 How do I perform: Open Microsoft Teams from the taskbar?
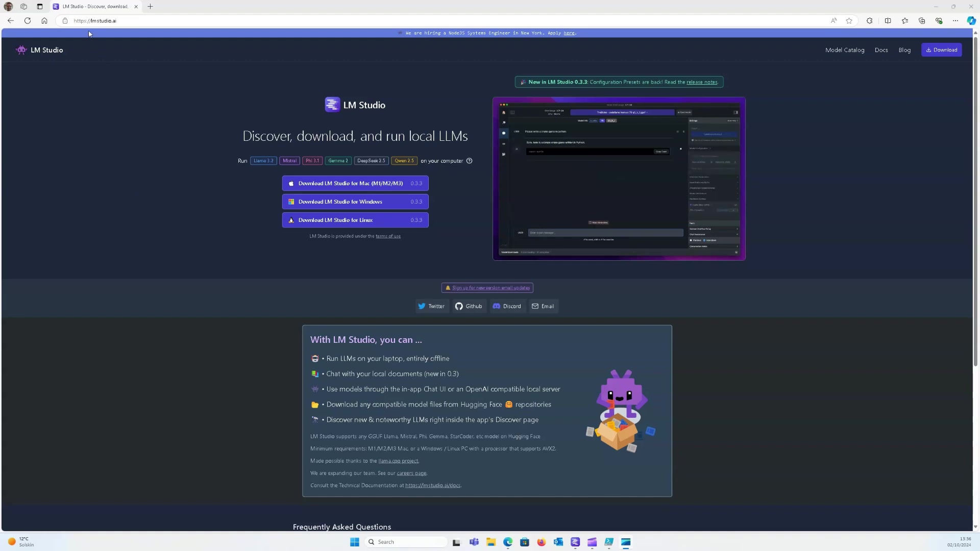tap(474, 542)
